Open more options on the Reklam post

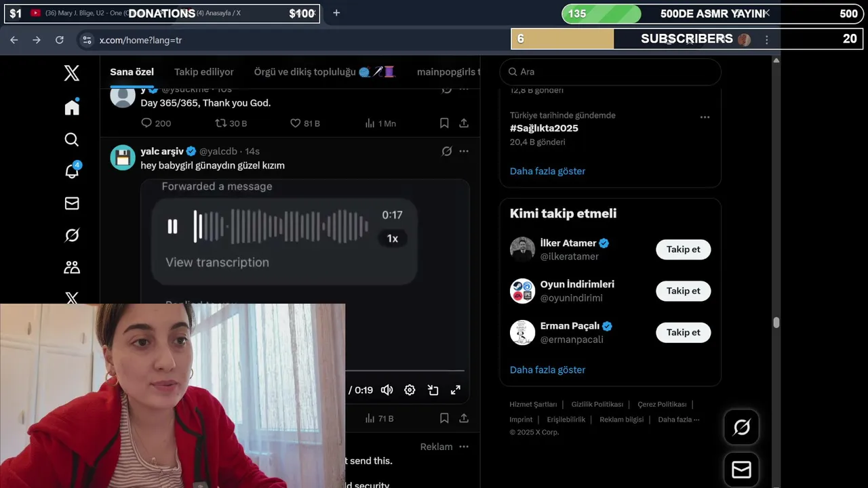tap(464, 447)
